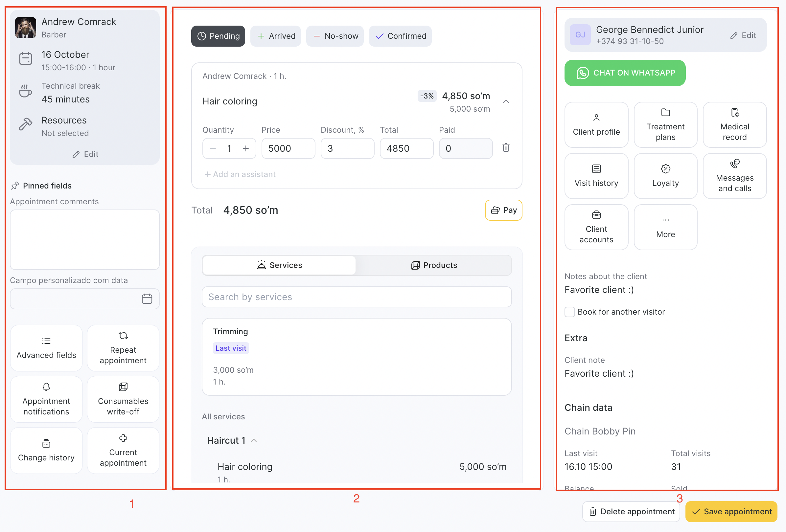
Task: Open Messages and calls tile
Action: [734, 176]
